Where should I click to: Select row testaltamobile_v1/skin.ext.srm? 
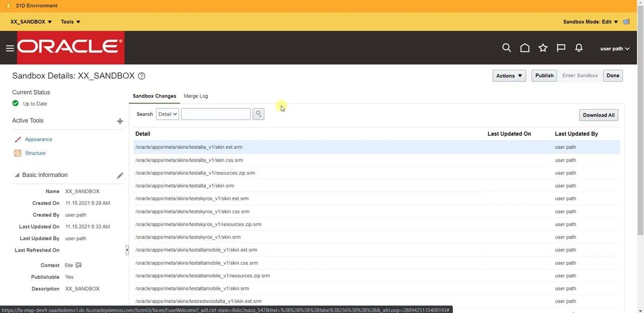click(x=377, y=250)
